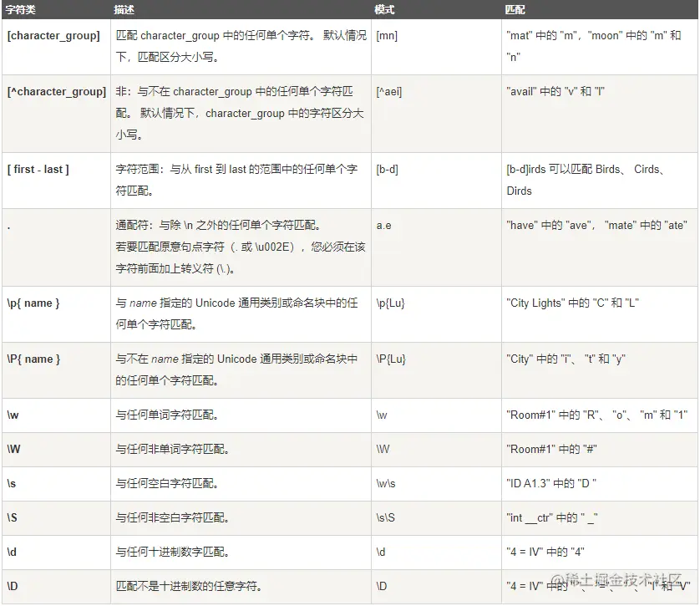Click the 匹配 column header
700x606 pixels.
coord(600,9)
